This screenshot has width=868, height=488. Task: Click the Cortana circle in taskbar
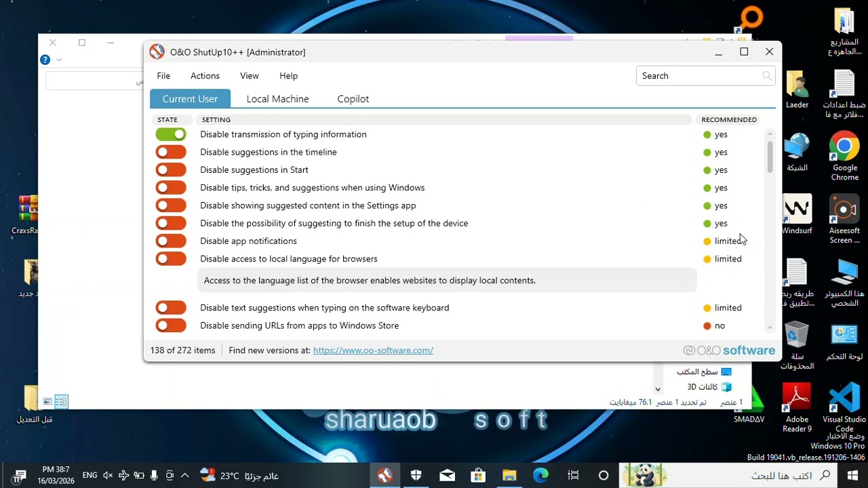coord(604,475)
